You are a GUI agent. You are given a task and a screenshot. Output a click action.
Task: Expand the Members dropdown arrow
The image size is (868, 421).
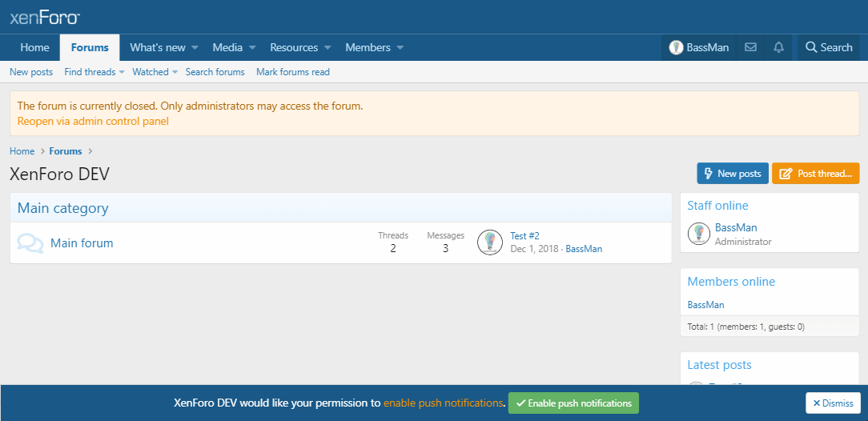point(400,48)
